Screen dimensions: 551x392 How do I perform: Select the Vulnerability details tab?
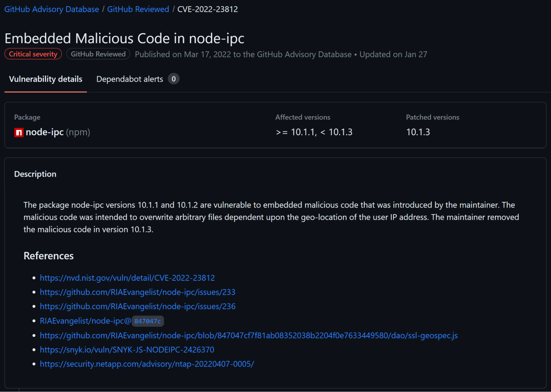[x=46, y=79]
